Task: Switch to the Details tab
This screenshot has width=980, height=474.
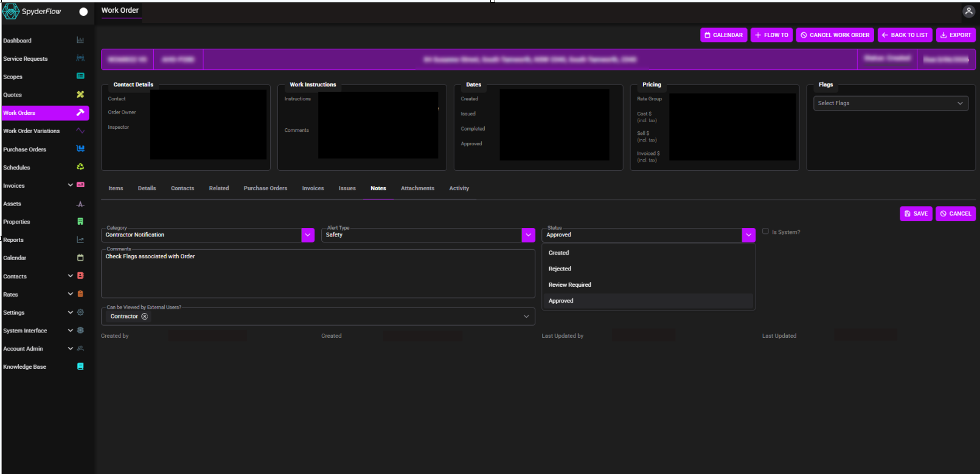Action: pos(147,188)
